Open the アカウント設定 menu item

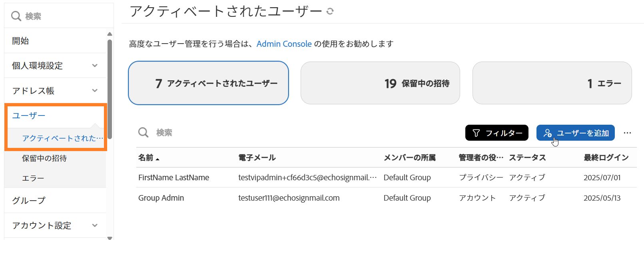pyautogui.click(x=42, y=225)
